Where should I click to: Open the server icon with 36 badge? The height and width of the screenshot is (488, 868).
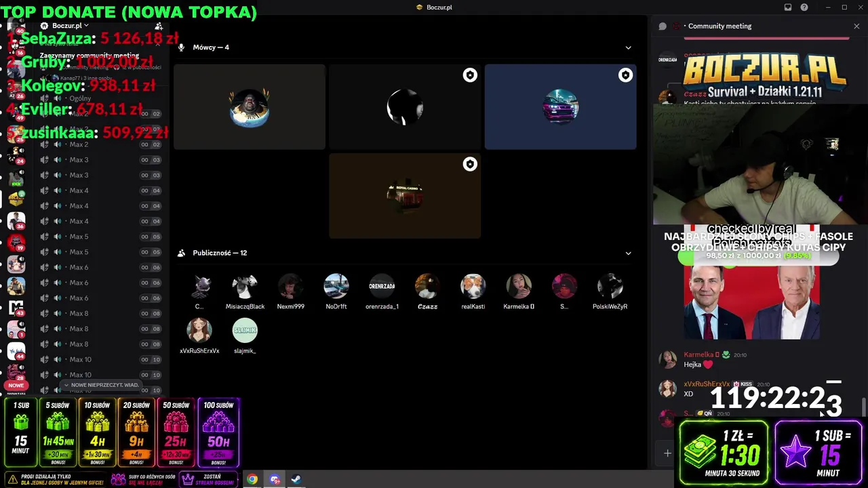(x=16, y=220)
